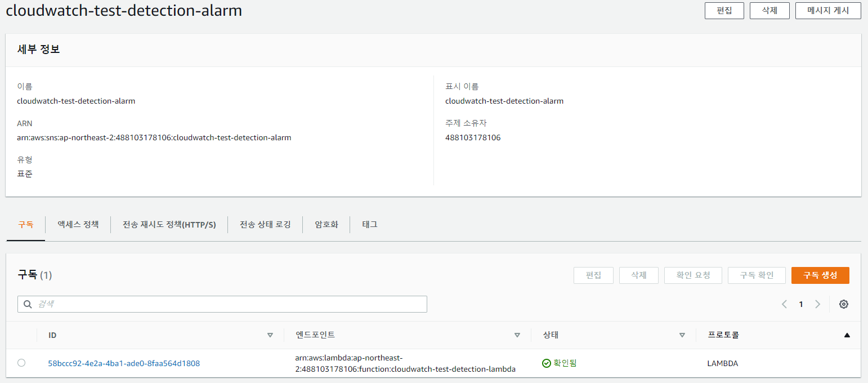This screenshot has height=383, width=868.
Task: Click the 구독 (1) table heading
Action: click(x=35, y=275)
